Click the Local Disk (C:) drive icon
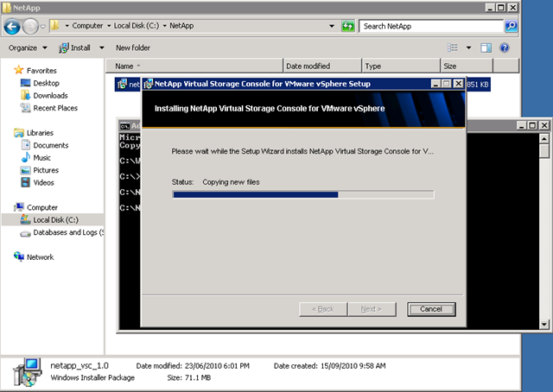Image resolution: width=553 pixels, height=392 pixels. (25, 219)
